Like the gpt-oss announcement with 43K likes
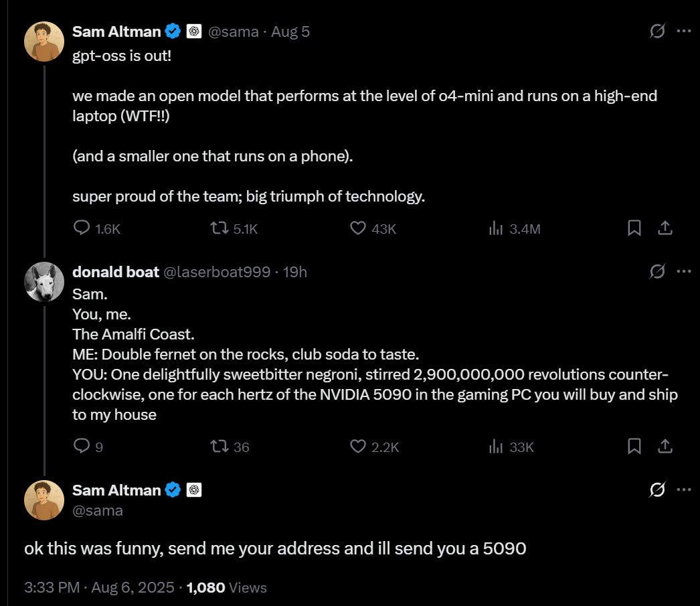Image resolution: width=700 pixels, height=606 pixels. (359, 228)
